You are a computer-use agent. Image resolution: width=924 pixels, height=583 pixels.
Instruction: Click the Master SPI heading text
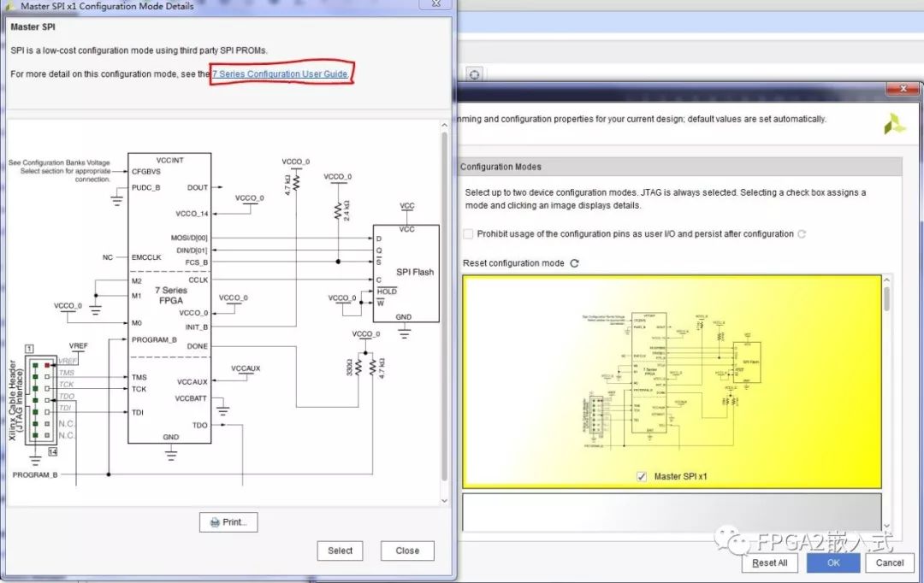pyautogui.click(x=33, y=27)
